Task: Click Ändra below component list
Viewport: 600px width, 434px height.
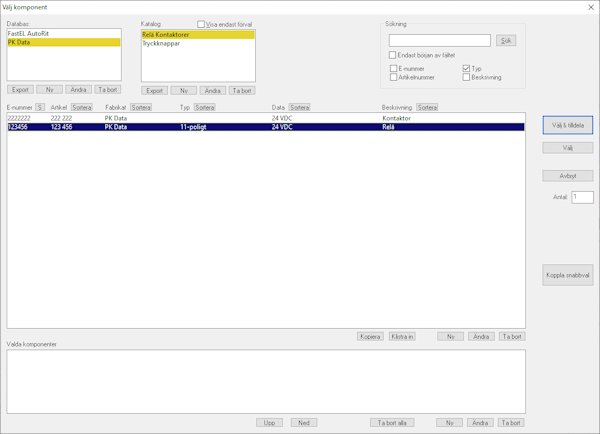Action: click(481, 337)
